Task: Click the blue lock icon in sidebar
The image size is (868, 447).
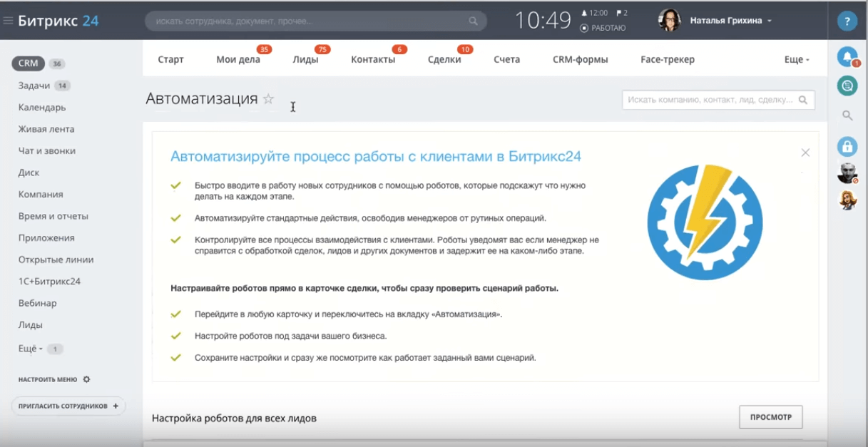Action: 847,146
